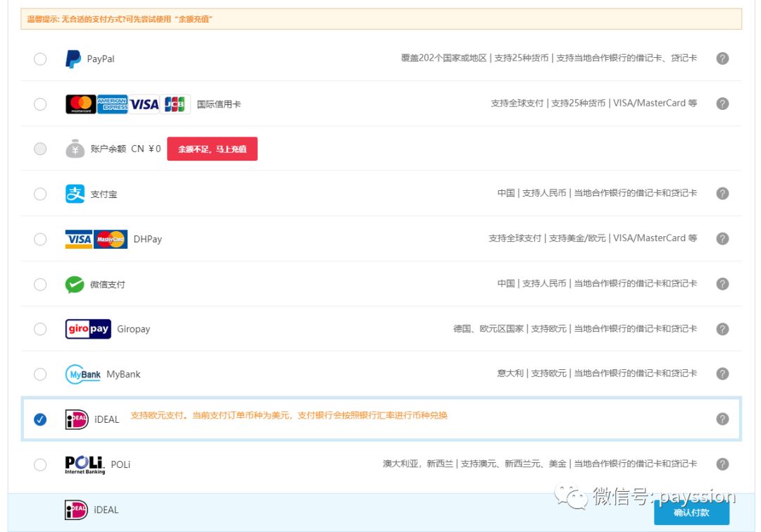Viewport: 761px width, 532px height.
Task: Click the MyBank label text
Action: (x=123, y=374)
